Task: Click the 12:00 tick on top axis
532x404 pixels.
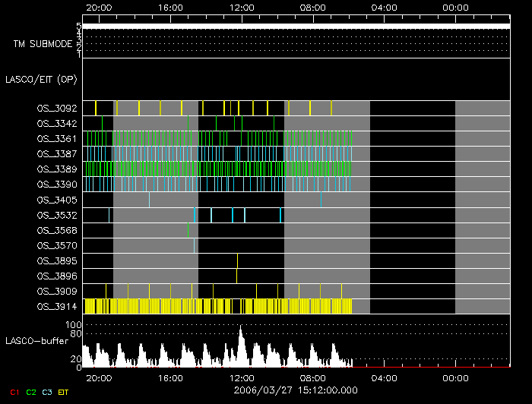Action: point(242,8)
